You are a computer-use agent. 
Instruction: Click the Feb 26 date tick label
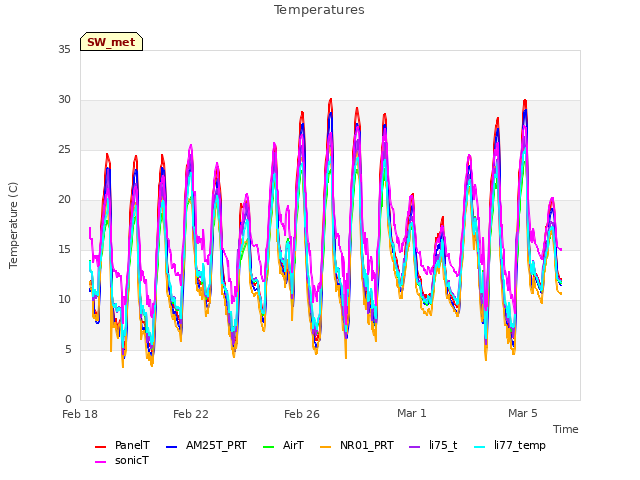302,414
